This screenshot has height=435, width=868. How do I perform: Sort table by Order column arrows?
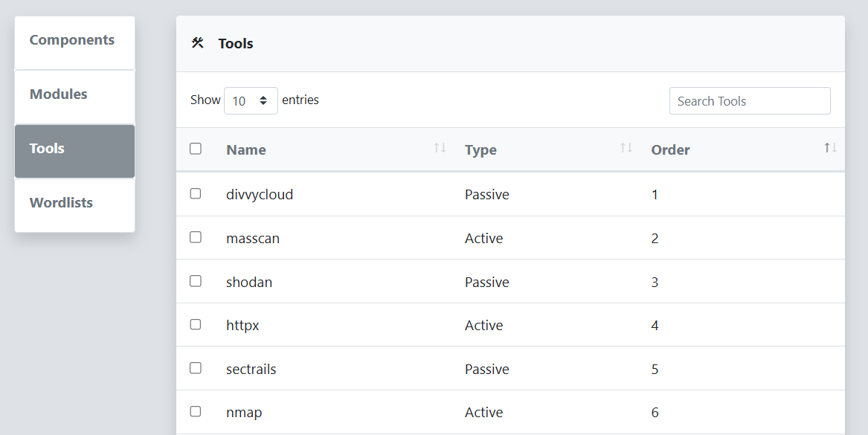click(x=830, y=148)
